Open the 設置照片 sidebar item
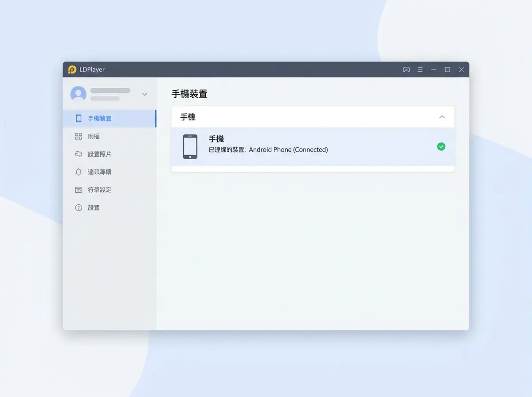532x397 pixels. [x=110, y=154]
